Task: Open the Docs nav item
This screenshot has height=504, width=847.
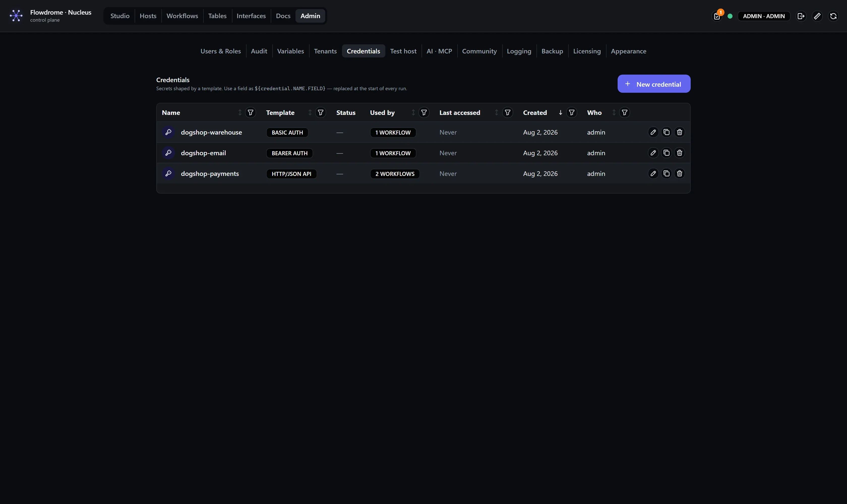Action: [x=283, y=16]
